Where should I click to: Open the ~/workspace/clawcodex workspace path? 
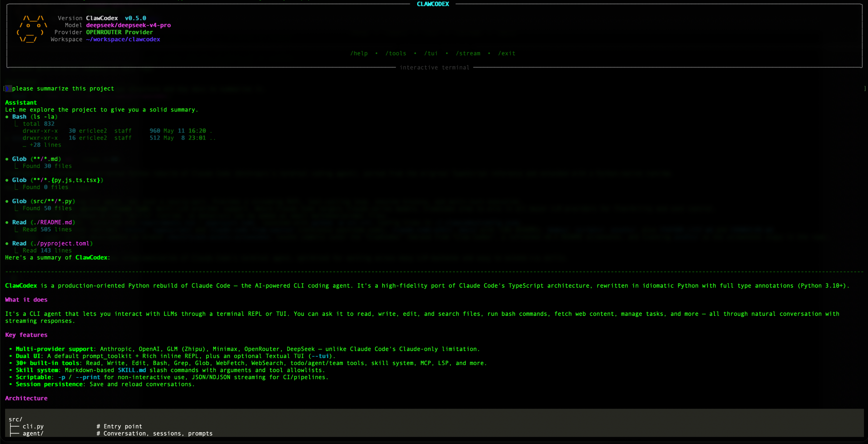(x=123, y=39)
